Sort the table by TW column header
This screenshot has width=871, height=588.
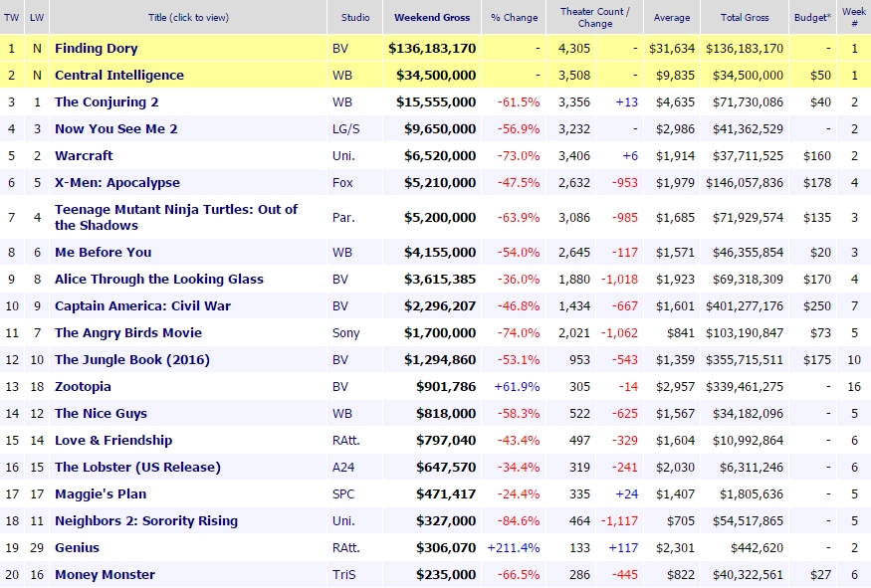pos(12,17)
